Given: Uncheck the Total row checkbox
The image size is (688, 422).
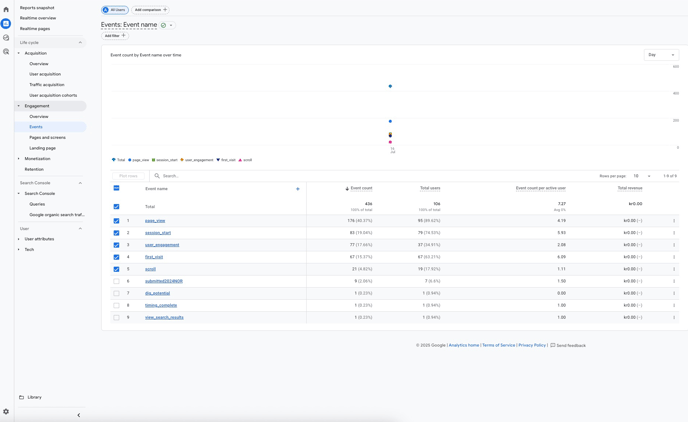Looking at the screenshot, I should click(116, 207).
